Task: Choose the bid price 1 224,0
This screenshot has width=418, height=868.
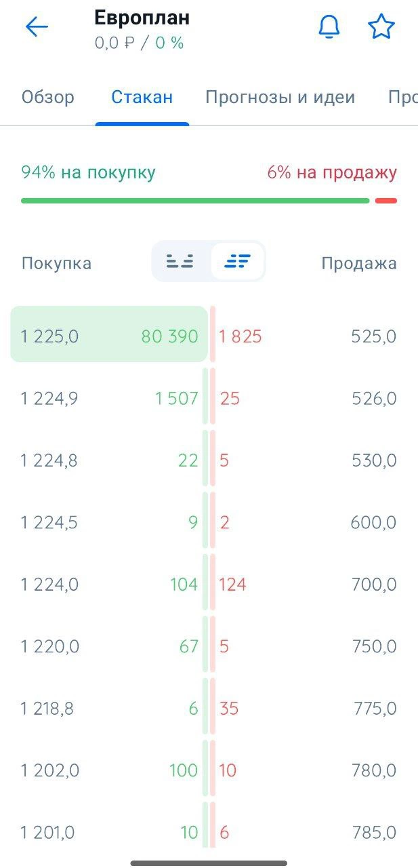Action: pyautogui.click(x=49, y=584)
